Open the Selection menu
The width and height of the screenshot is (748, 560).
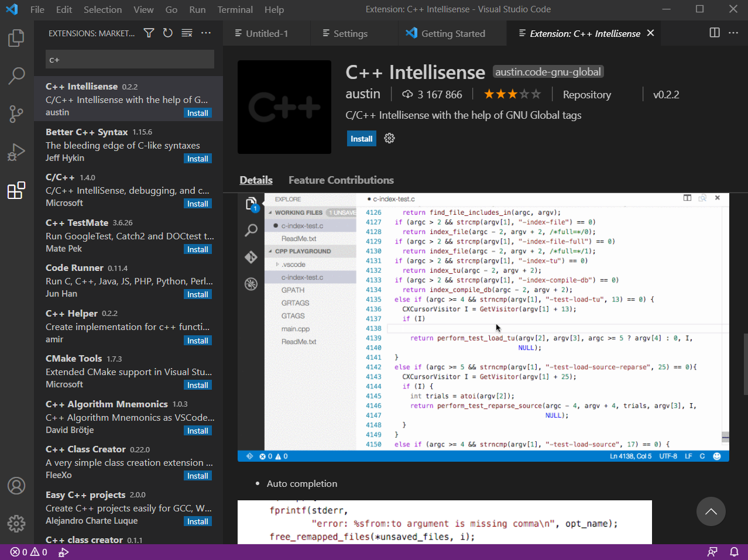[x=103, y=9]
